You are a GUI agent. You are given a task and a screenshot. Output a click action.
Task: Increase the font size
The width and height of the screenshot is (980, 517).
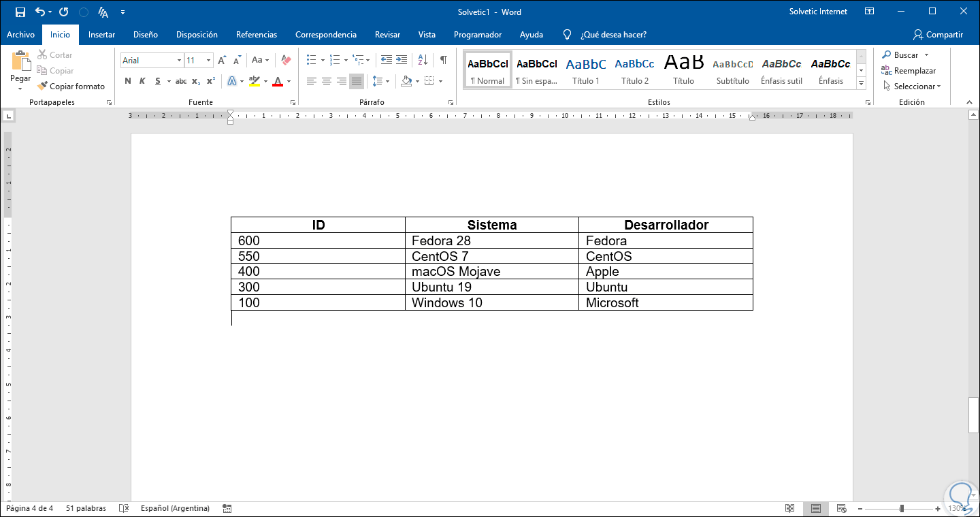pyautogui.click(x=222, y=61)
